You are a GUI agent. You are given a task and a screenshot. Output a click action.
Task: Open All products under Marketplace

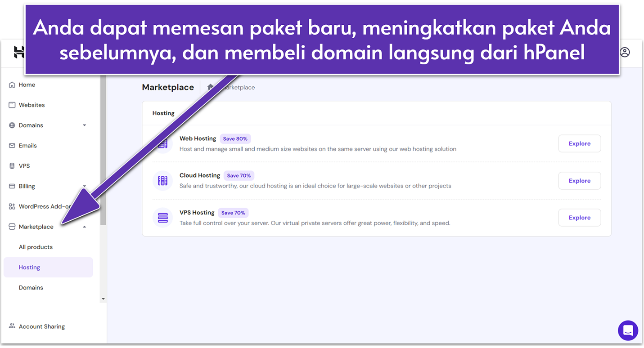coord(36,247)
